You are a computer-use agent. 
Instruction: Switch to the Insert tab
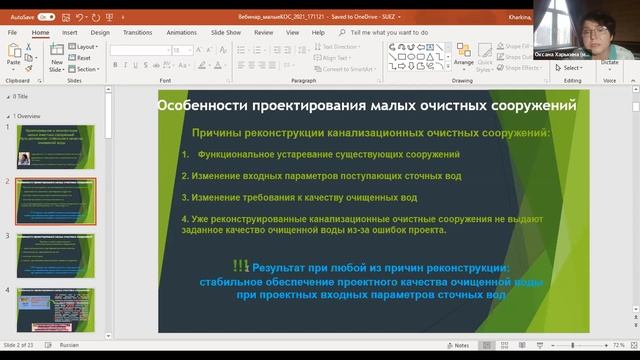pos(70,33)
